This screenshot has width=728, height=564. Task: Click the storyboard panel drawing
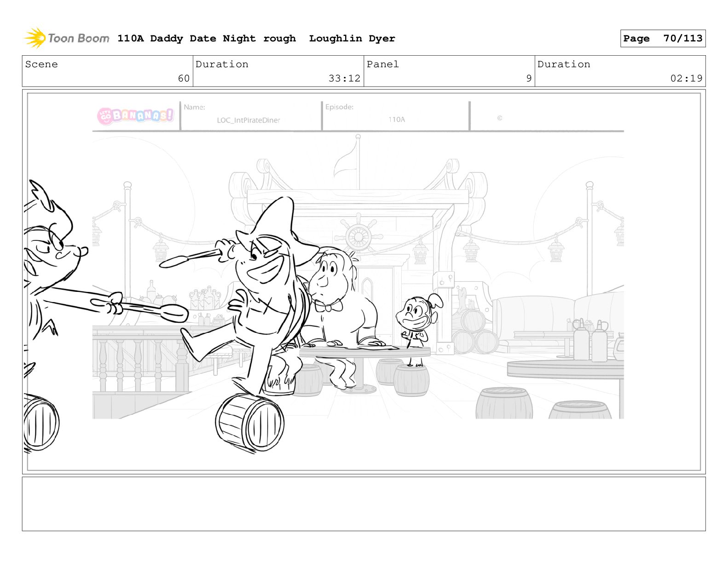pos(364,282)
